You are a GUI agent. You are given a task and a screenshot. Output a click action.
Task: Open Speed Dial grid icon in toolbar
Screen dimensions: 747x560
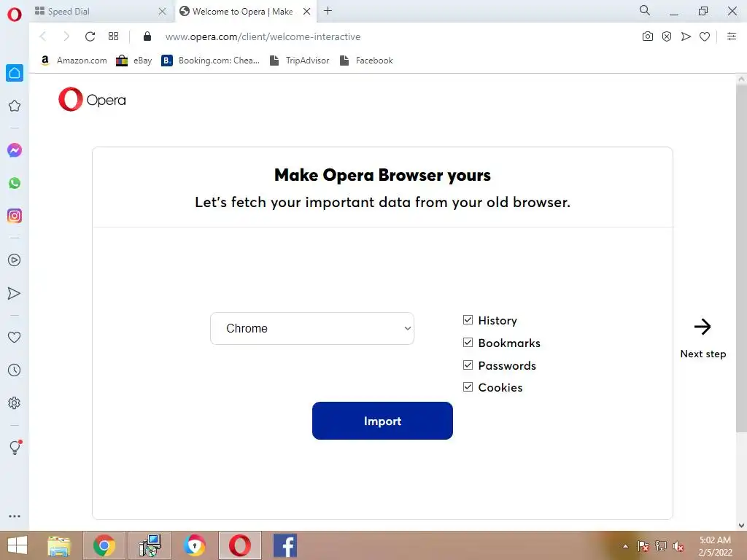click(113, 36)
